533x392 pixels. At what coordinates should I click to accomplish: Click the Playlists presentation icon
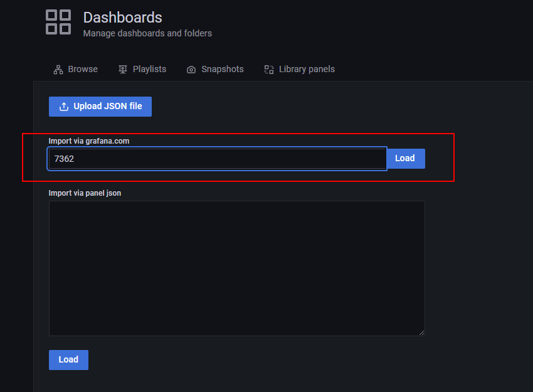(x=123, y=70)
